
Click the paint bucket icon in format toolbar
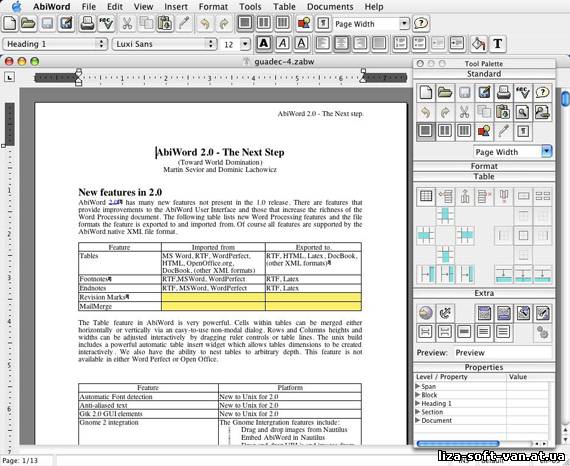(478, 44)
